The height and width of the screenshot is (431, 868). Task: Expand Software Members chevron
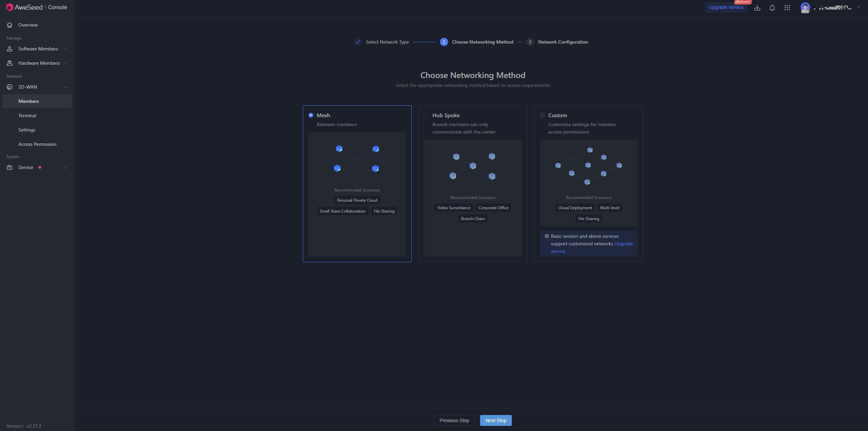click(65, 49)
